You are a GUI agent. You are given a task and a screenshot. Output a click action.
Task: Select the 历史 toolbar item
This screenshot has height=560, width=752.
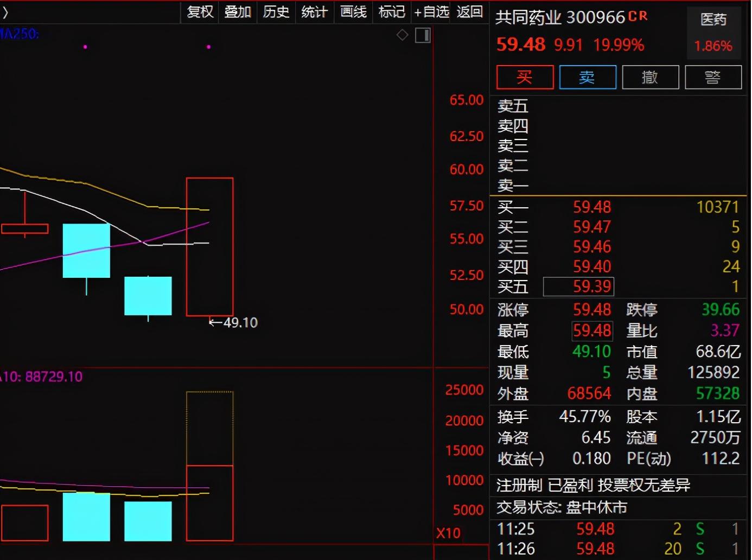click(276, 11)
